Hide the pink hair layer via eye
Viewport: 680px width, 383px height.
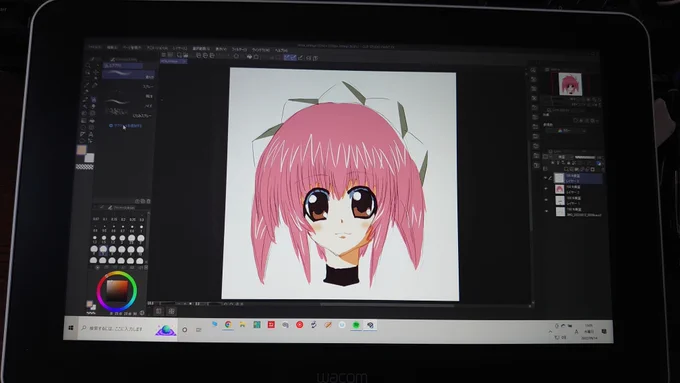coord(546,189)
